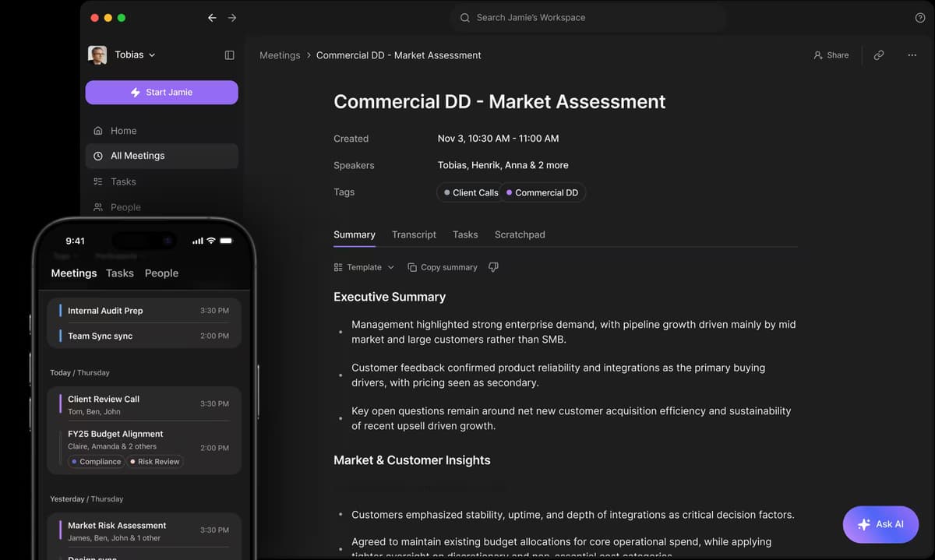The image size is (935, 560).
Task: Go to Home in the sidebar
Action: [x=123, y=131]
